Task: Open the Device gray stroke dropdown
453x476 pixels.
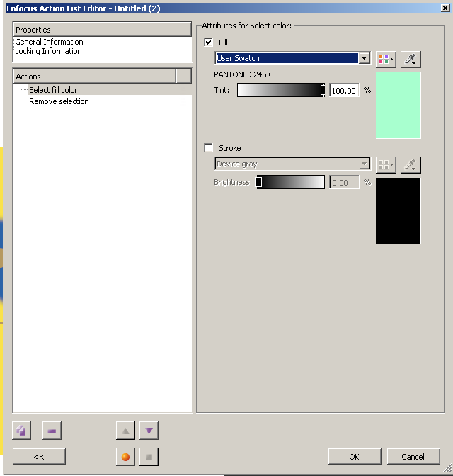Action: (292, 164)
